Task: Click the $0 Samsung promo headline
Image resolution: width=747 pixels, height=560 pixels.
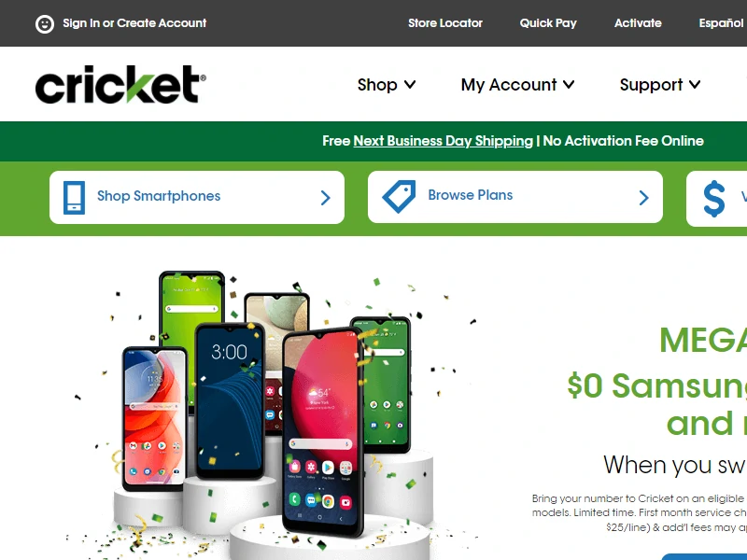Action: pyautogui.click(x=657, y=385)
